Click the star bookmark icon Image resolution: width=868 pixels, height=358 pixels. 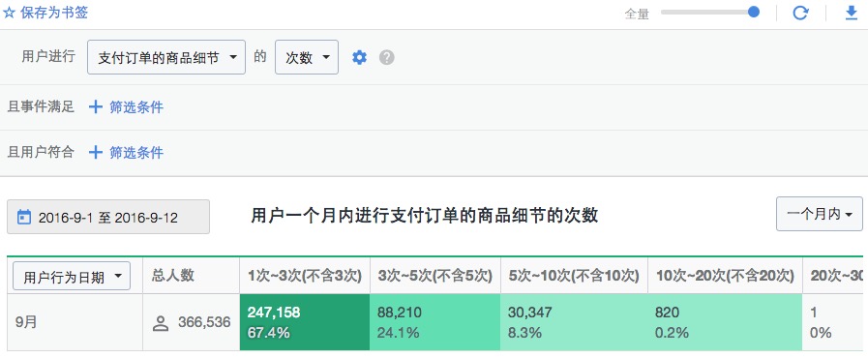10,13
